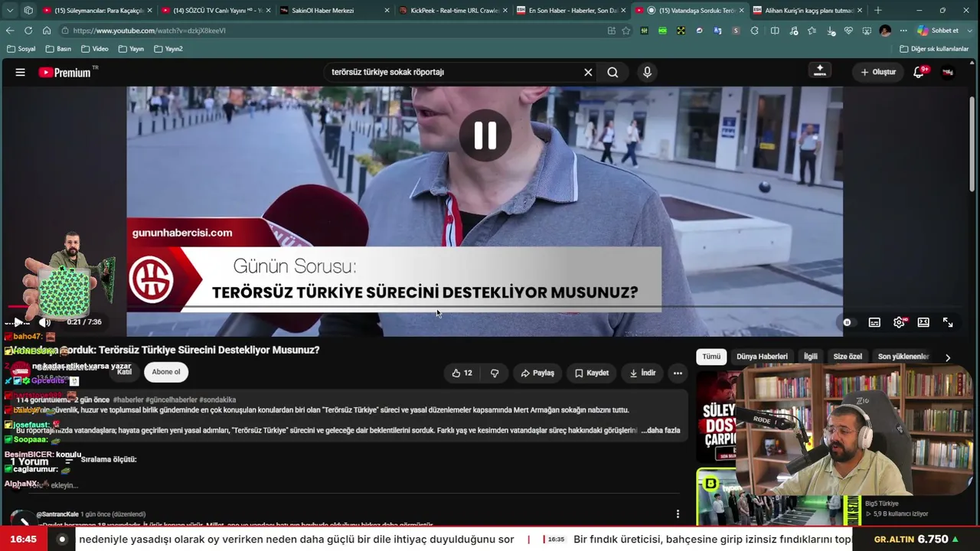980x551 pixels.
Task: Reload the current page
Action: click(28, 31)
